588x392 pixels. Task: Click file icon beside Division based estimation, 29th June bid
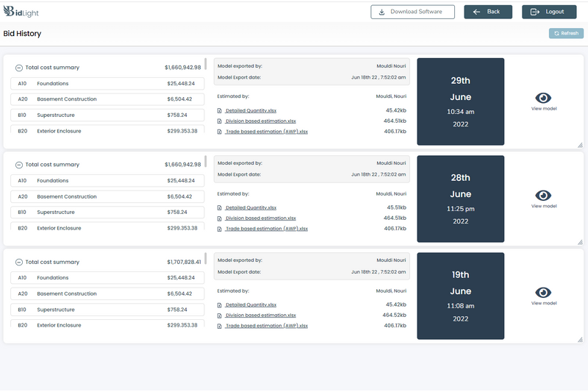(x=219, y=121)
